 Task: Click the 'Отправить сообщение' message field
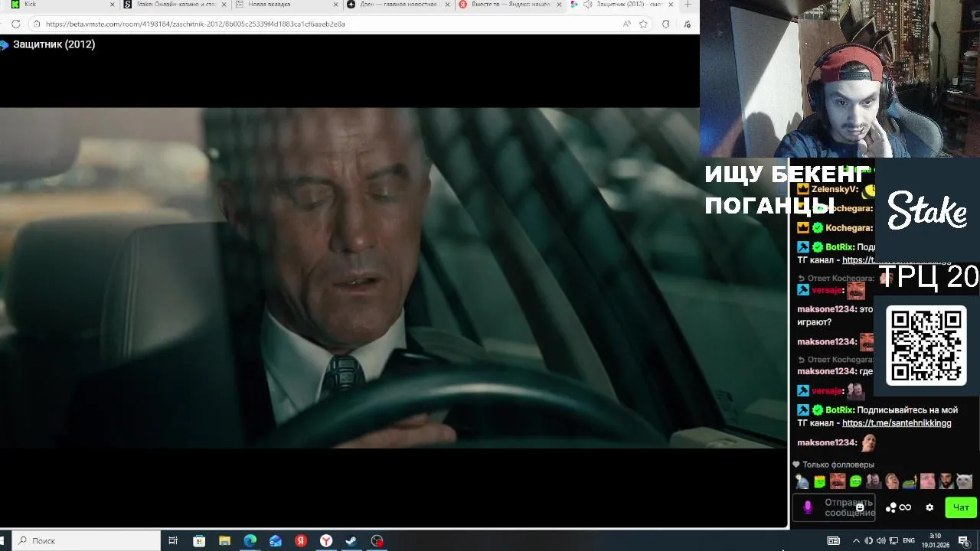835,507
